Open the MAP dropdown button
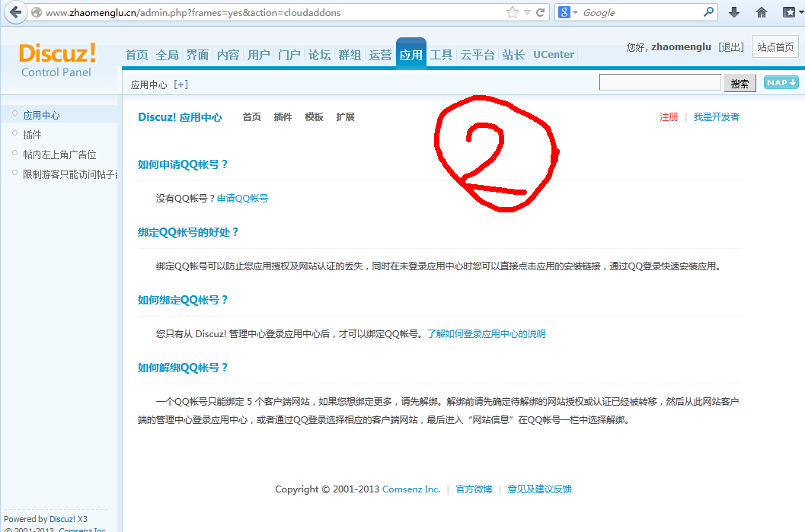This screenshot has height=532, width=805. coord(781,82)
